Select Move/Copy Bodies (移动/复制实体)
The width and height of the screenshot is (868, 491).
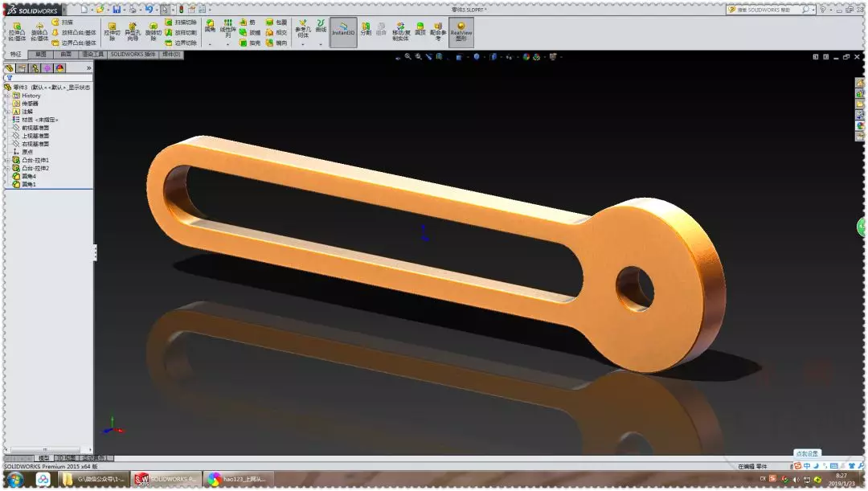[400, 31]
